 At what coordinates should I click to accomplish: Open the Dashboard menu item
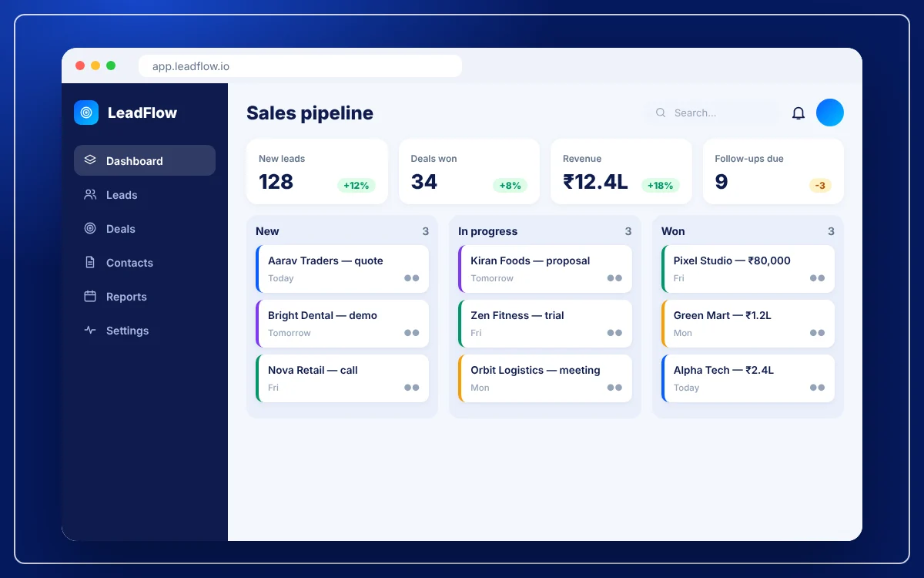145,160
